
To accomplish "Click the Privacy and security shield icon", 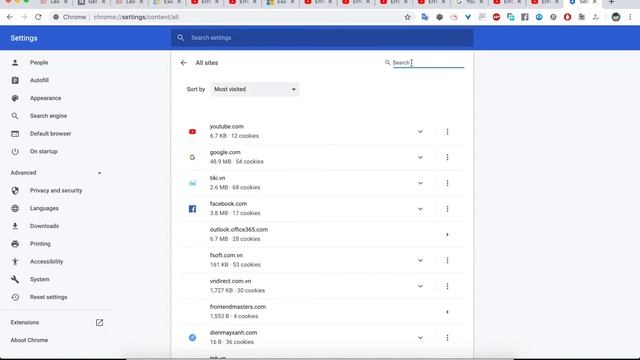I will tap(15, 191).
